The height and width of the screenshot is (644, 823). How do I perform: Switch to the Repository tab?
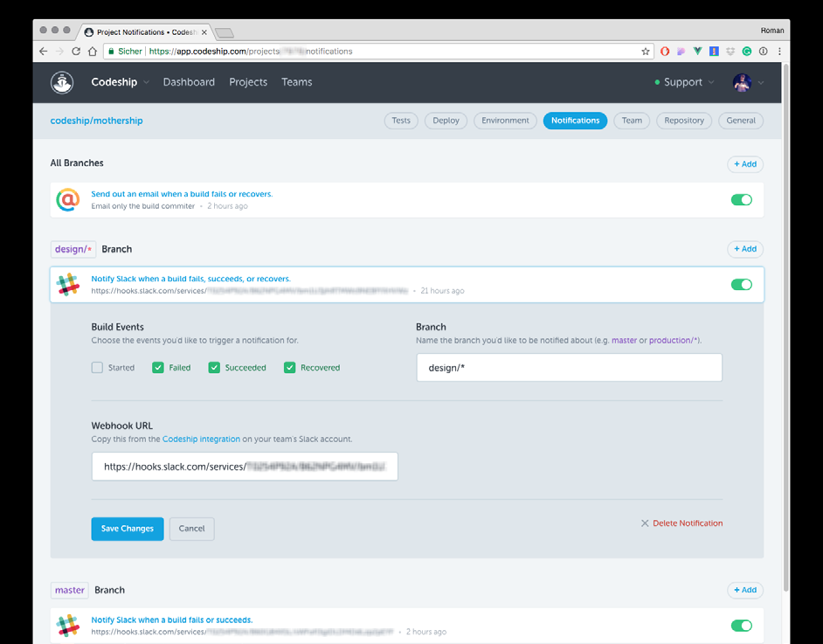[x=684, y=121]
